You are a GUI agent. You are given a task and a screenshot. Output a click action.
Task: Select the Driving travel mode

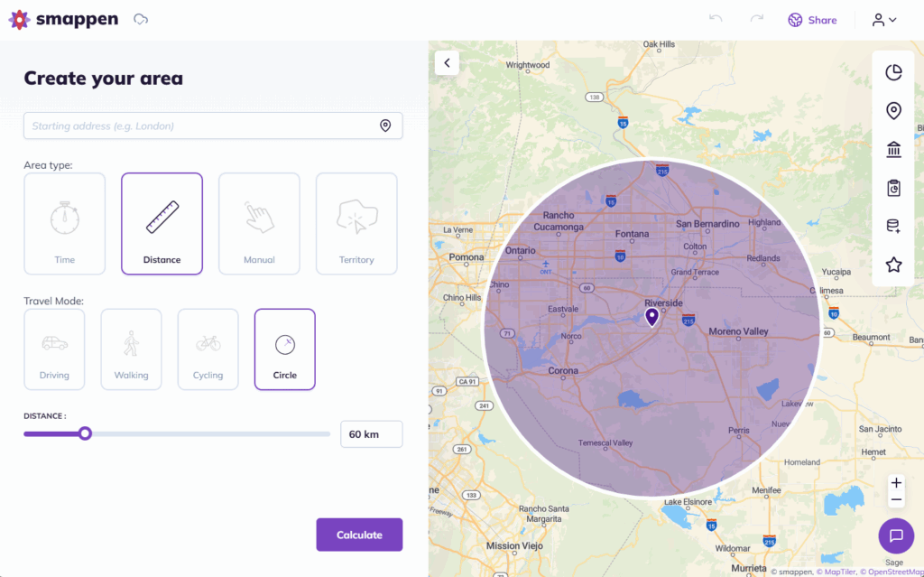tap(54, 349)
